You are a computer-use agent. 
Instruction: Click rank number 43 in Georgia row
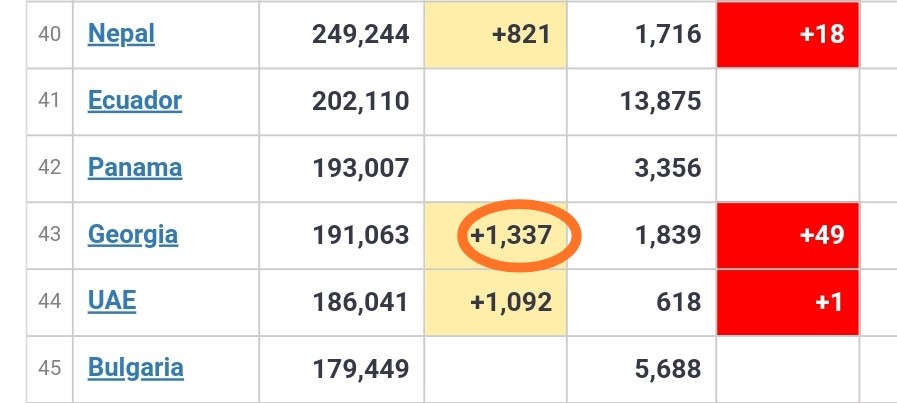pos(49,234)
